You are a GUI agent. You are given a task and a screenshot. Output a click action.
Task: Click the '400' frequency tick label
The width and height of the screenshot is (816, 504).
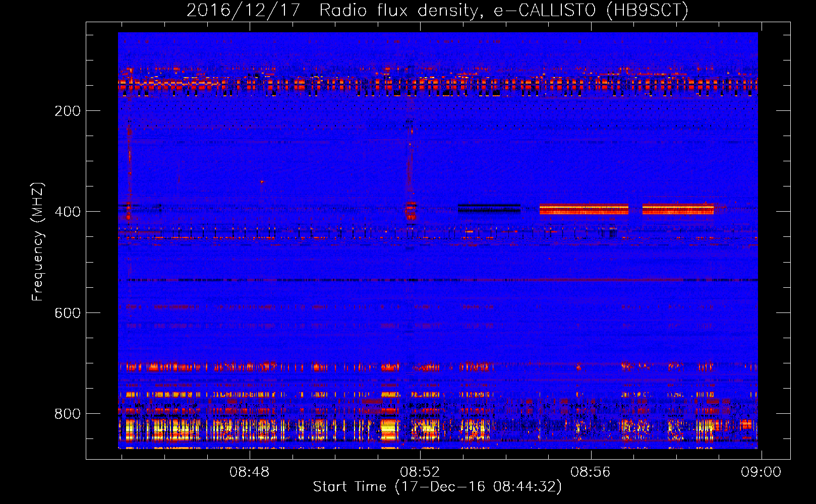[x=68, y=212]
